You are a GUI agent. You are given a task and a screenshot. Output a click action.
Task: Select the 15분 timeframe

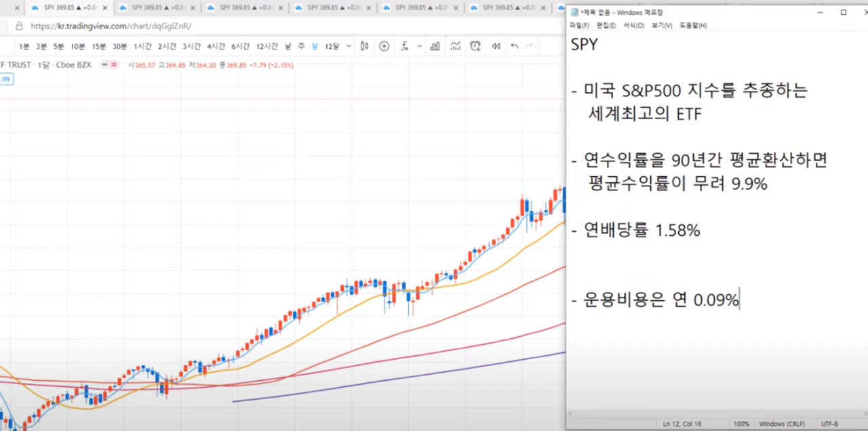tap(99, 46)
